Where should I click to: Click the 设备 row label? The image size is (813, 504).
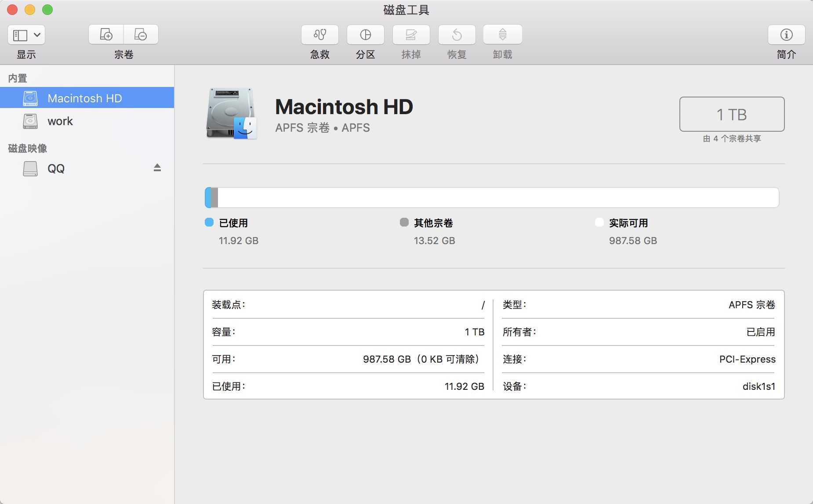[515, 386]
